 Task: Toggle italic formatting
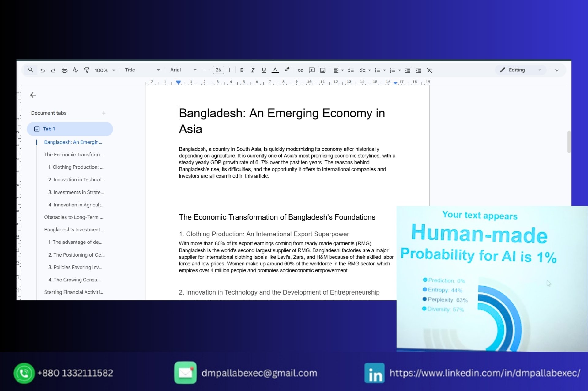click(x=253, y=70)
